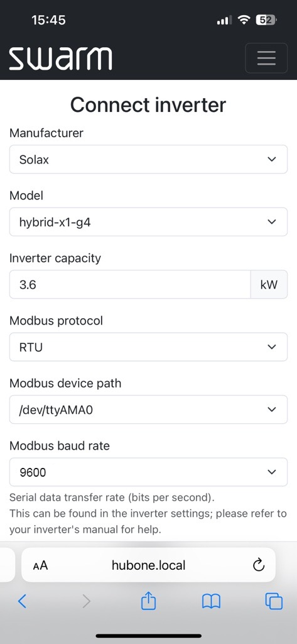Tap the Swarm logo
Image resolution: width=297 pixels, height=644 pixels.
60,58
